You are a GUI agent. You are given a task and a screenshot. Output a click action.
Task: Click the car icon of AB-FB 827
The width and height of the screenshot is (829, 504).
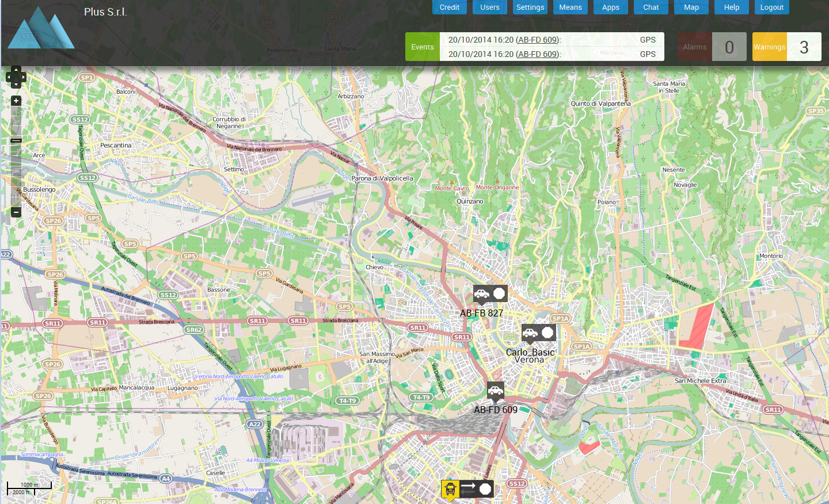(x=482, y=294)
